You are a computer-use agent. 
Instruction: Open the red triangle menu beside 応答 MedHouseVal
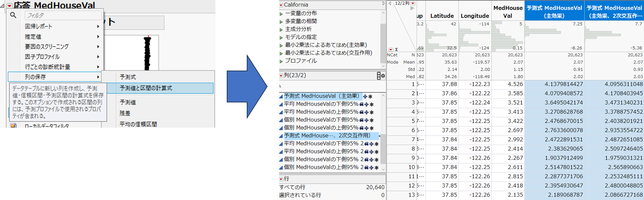pos(10,6)
